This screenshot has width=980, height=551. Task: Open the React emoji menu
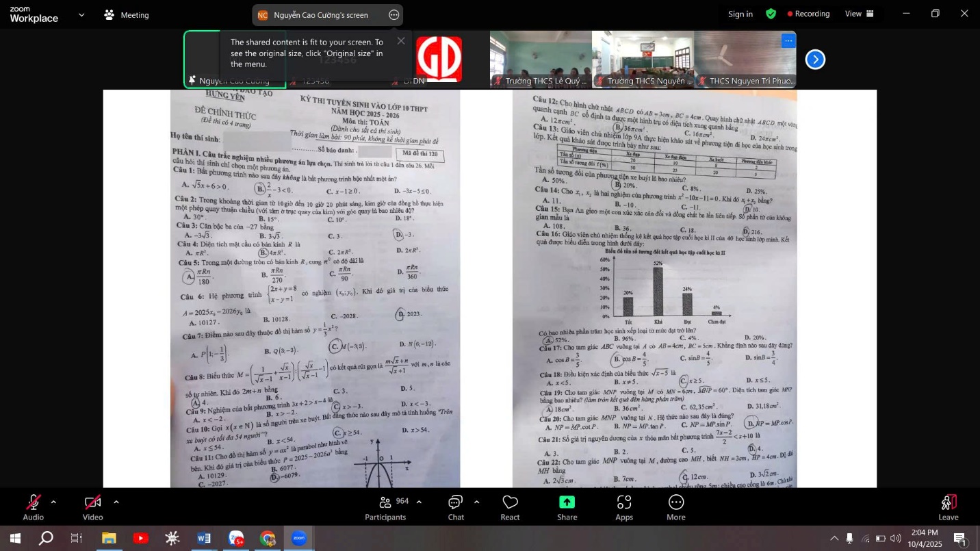tap(510, 507)
